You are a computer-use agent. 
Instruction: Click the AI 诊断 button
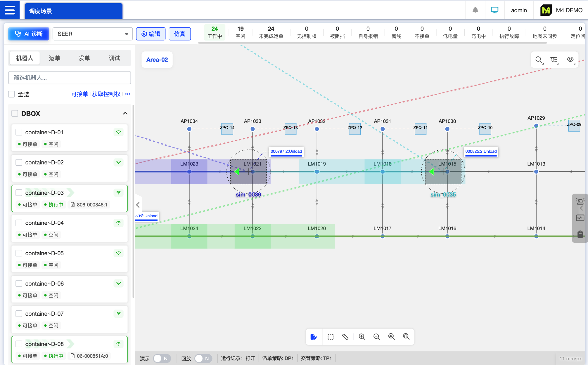click(x=29, y=34)
